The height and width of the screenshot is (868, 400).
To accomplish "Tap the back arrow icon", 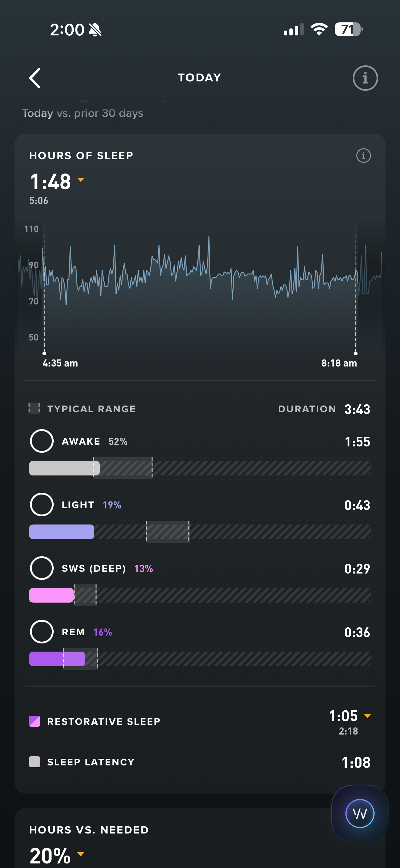I will tap(35, 78).
